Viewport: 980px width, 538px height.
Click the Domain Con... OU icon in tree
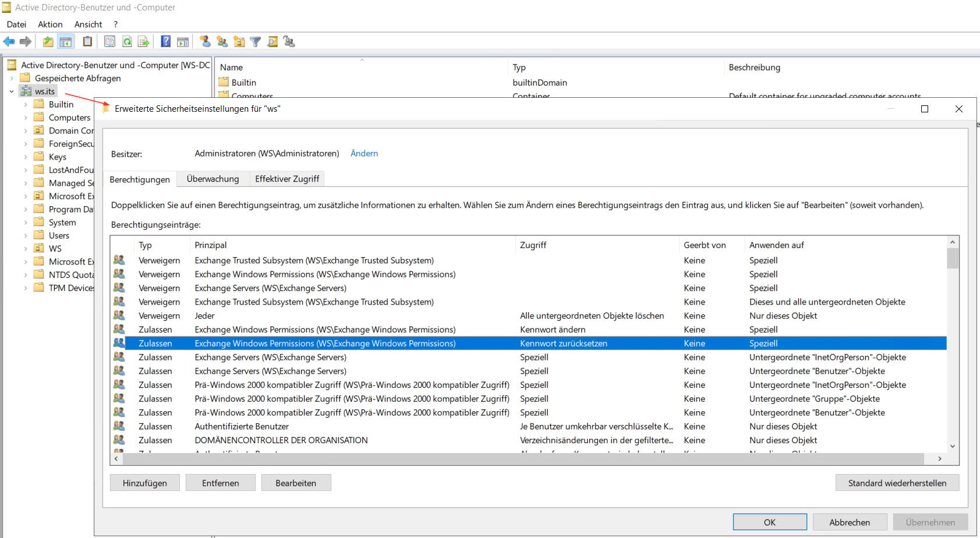coord(39,130)
